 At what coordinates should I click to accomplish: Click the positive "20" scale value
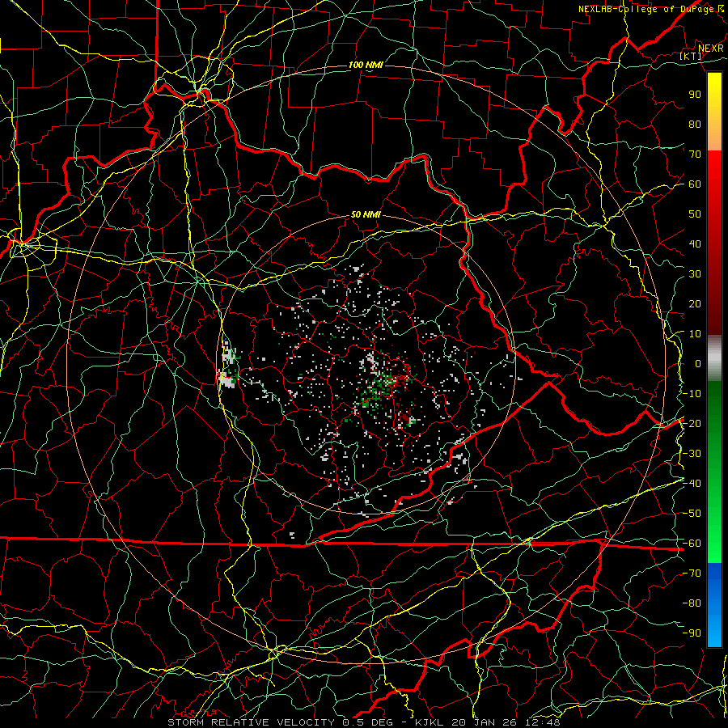point(695,303)
